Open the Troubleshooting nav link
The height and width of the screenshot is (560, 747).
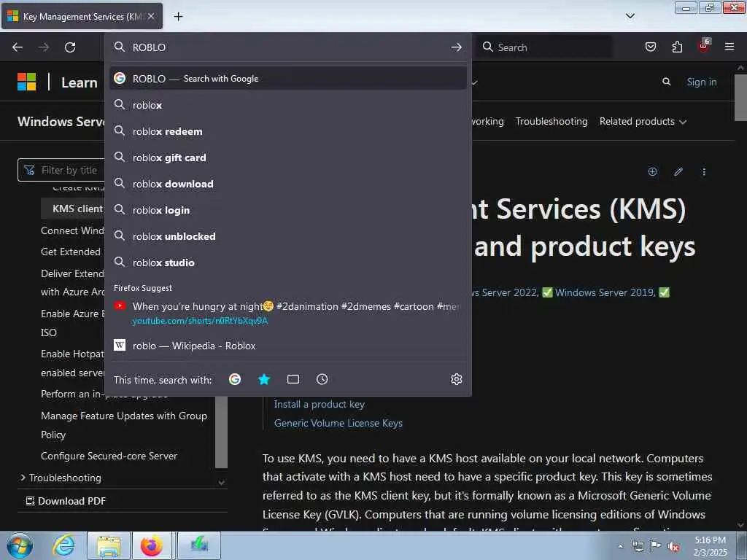pos(551,122)
